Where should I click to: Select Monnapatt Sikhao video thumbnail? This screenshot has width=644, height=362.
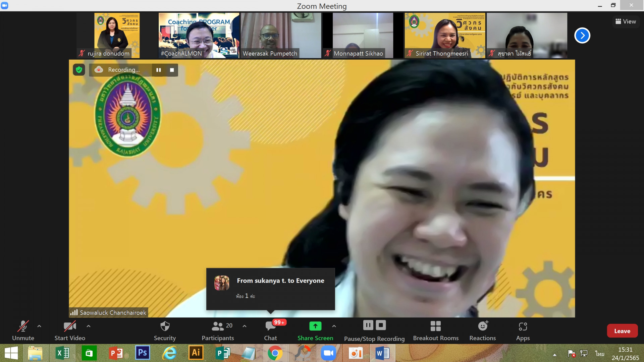point(363,36)
